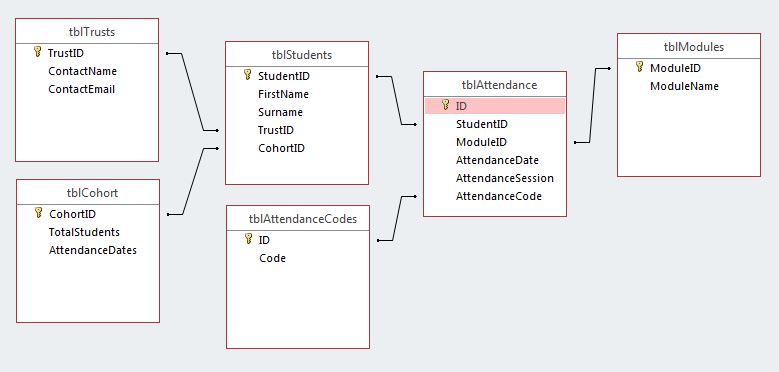Image resolution: width=779 pixels, height=372 pixels.
Task: Click the key icon next to ModuleID in tblModules
Action: click(x=640, y=67)
